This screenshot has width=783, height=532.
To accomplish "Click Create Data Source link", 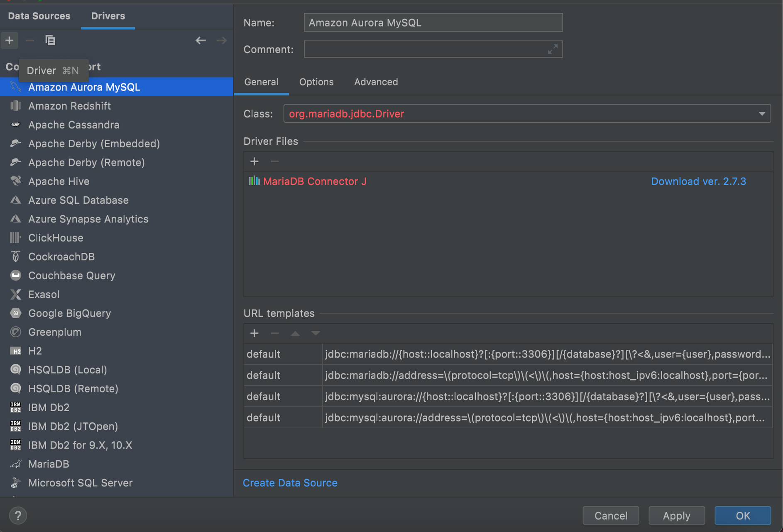I will pos(290,483).
